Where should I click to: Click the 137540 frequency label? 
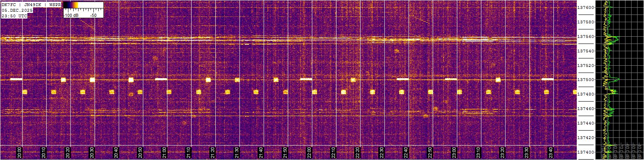click(x=586, y=51)
